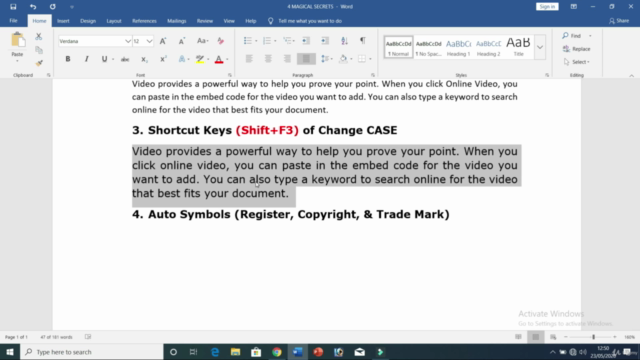The width and height of the screenshot is (640, 360).
Task: Increase font size with Grow Font
Action: pyautogui.click(x=163, y=41)
